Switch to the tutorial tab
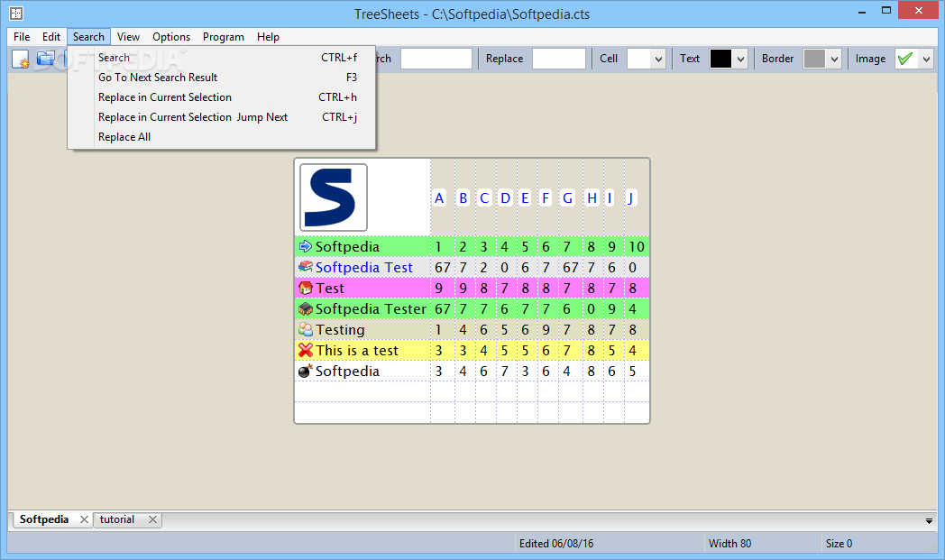 point(117,519)
